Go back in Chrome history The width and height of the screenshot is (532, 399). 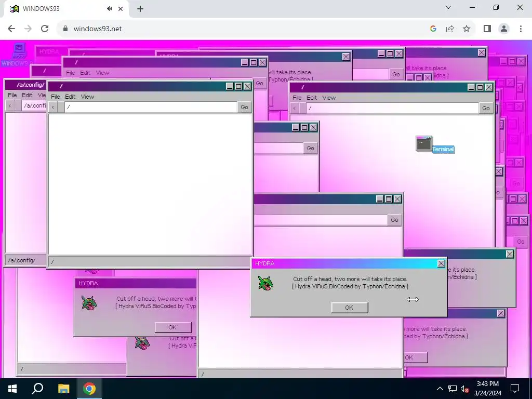click(11, 29)
